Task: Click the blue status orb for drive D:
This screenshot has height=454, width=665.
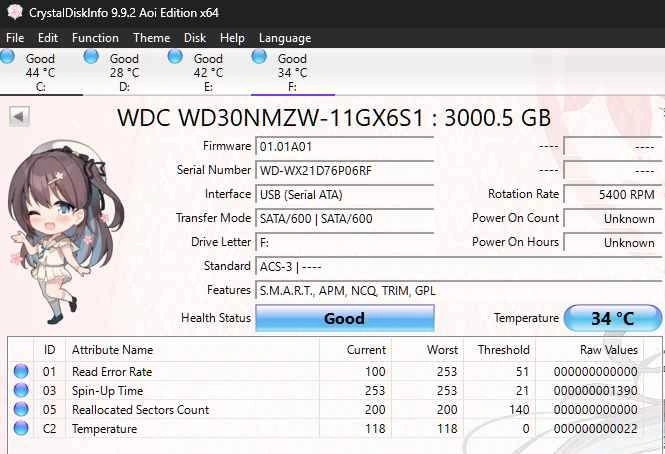Action: tap(91, 56)
